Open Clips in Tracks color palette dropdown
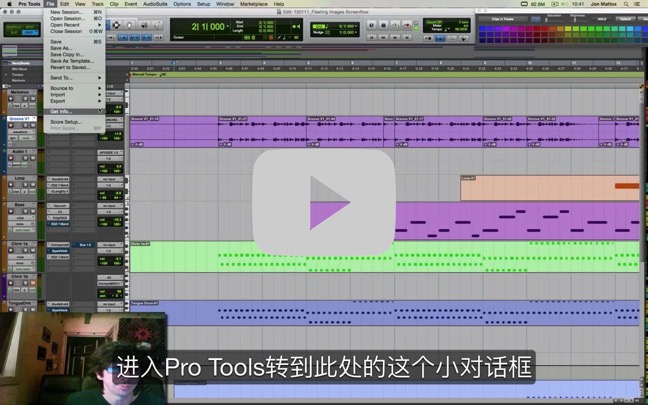Screen dimensions: 648x405 [x=503, y=19]
